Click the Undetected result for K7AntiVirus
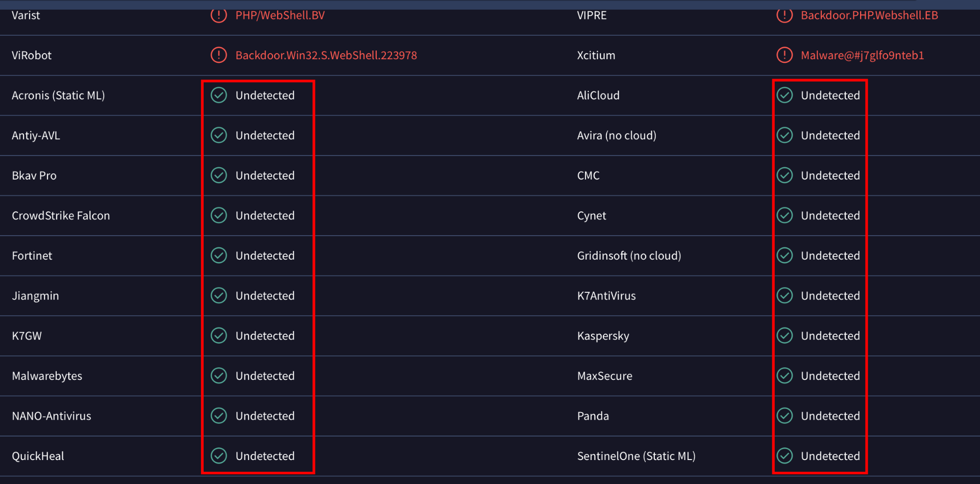Image resolution: width=980 pixels, height=484 pixels. point(830,296)
